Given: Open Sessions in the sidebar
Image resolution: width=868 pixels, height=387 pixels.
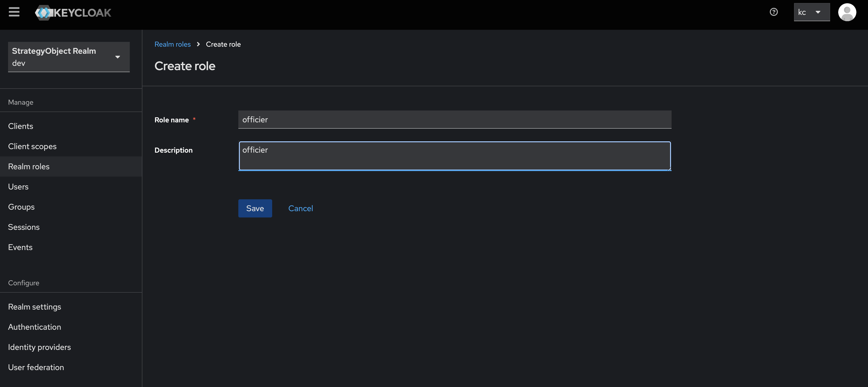Looking at the screenshot, I should 23,227.
